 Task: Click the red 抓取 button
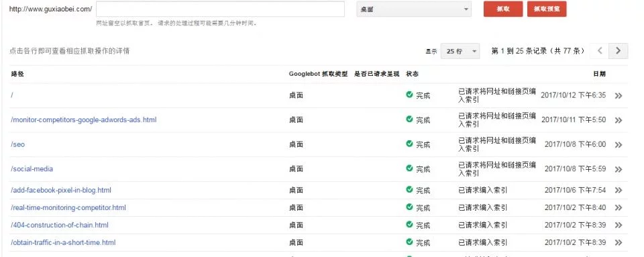click(x=503, y=9)
